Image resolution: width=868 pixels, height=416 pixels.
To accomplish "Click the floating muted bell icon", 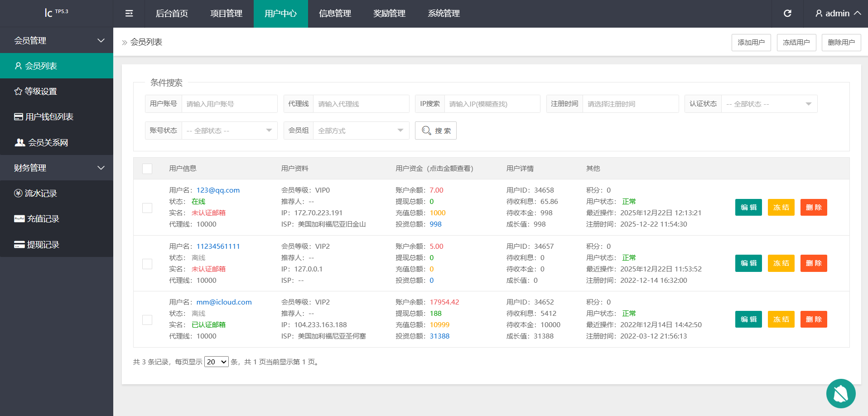I will coord(840,393).
